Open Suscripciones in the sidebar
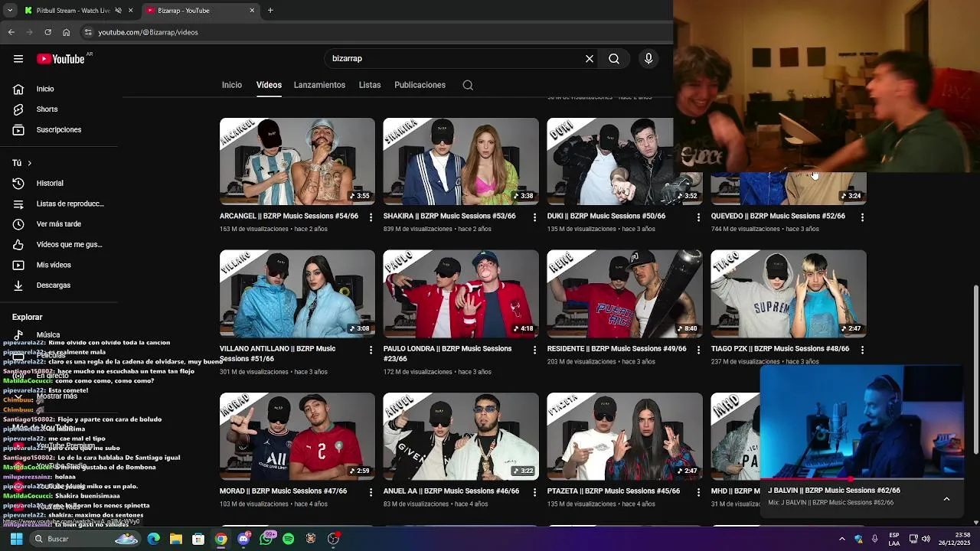This screenshot has height=551, width=980. click(x=58, y=129)
